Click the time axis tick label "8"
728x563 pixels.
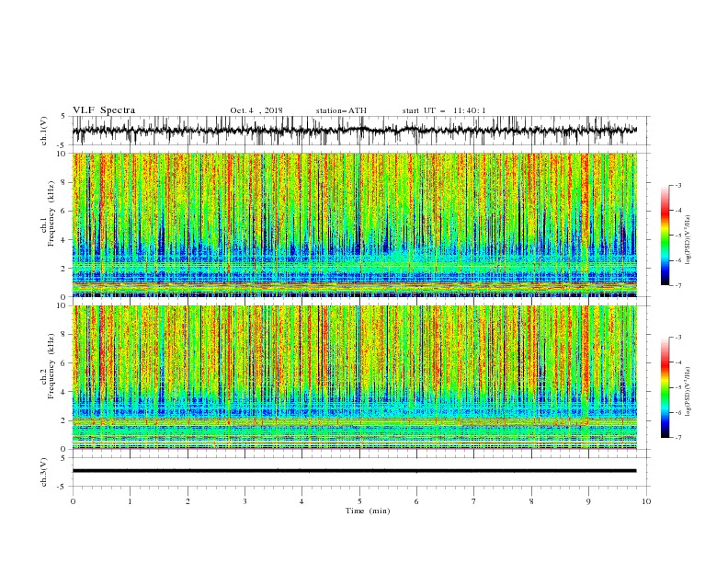click(531, 501)
